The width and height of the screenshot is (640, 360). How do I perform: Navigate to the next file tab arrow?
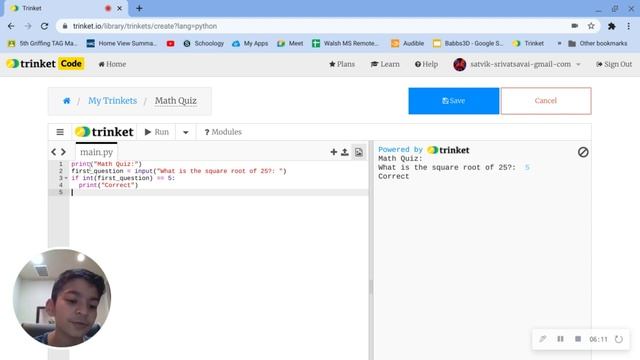[63, 152]
